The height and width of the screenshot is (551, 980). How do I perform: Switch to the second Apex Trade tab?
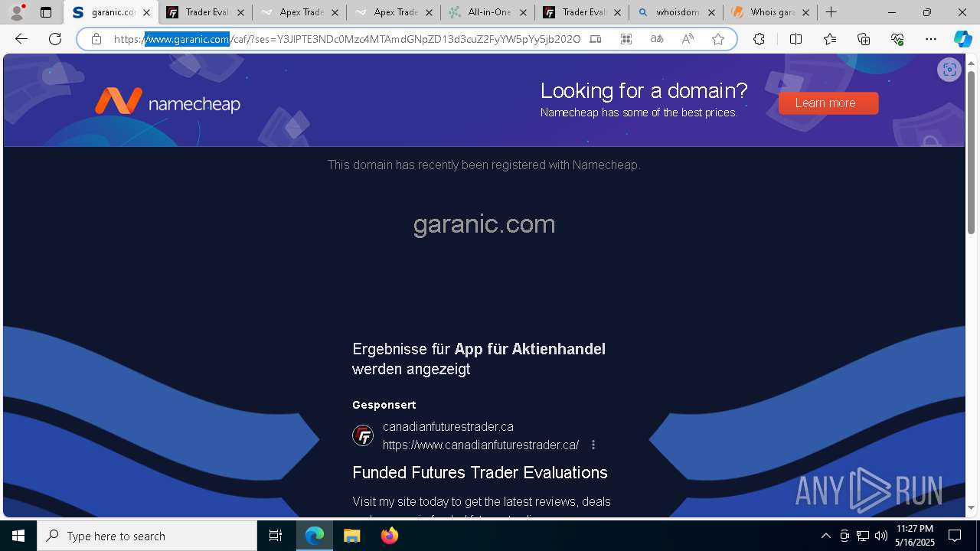393,12
